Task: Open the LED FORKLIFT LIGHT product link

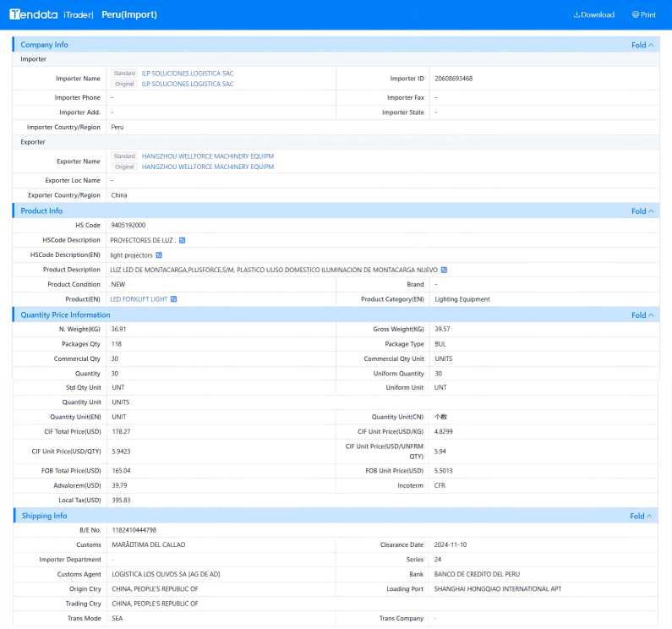Action: click(139, 299)
